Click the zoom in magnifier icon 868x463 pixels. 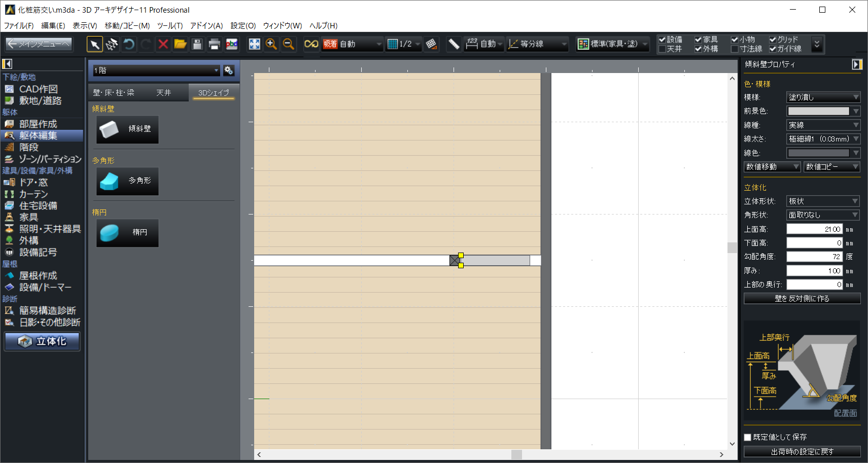coord(271,45)
